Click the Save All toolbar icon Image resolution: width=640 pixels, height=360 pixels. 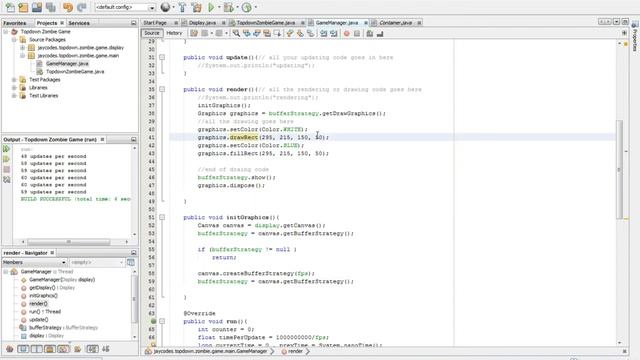pyautogui.click(x=51, y=7)
